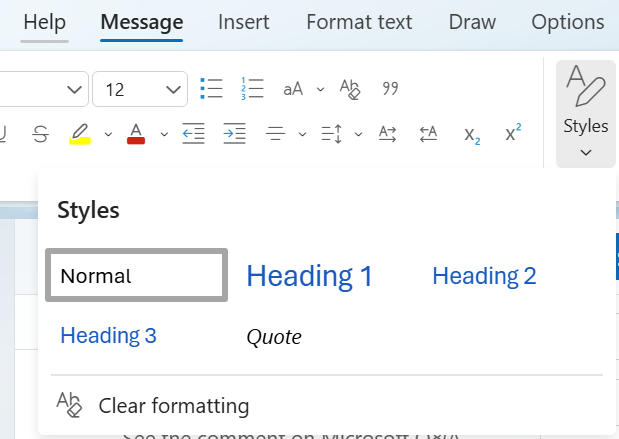
Task: Open the font name dropdown arrow
Action: point(74,90)
